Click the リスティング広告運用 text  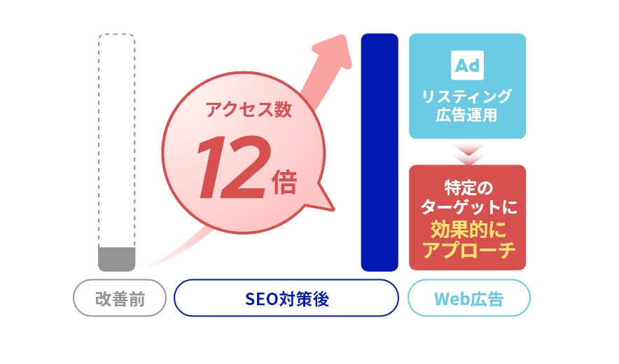tap(466, 106)
